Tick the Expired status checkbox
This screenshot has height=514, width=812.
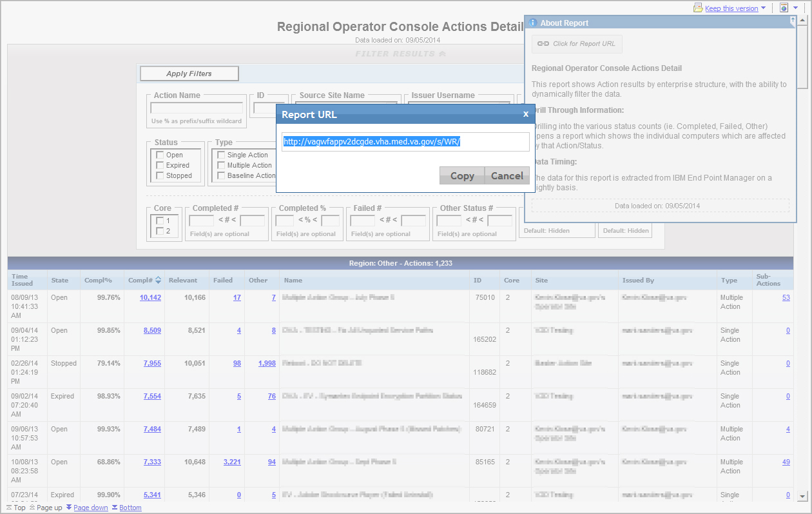159,165
